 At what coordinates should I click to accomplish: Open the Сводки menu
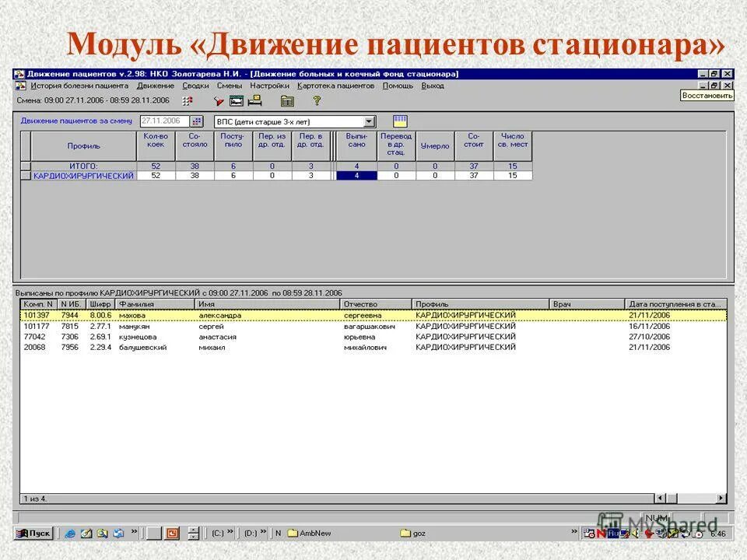[x=195, y=86]
